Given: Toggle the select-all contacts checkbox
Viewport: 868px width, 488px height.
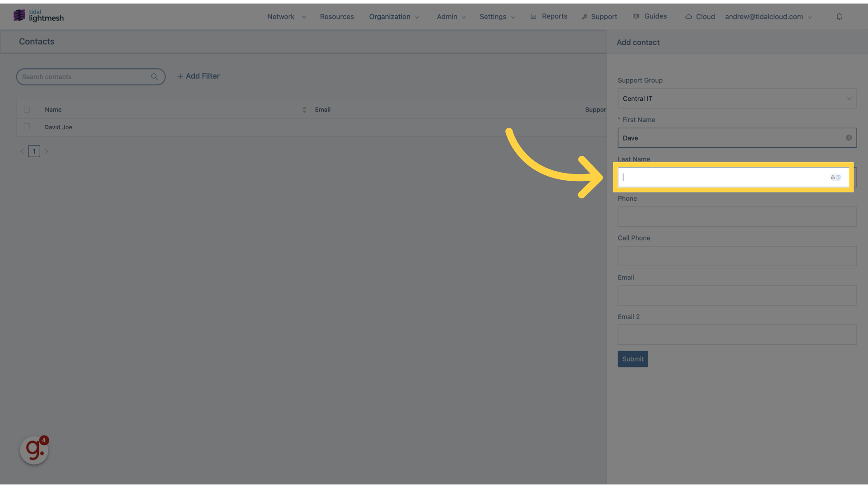Looking at the screenshot, I should (x=27, y=110).
